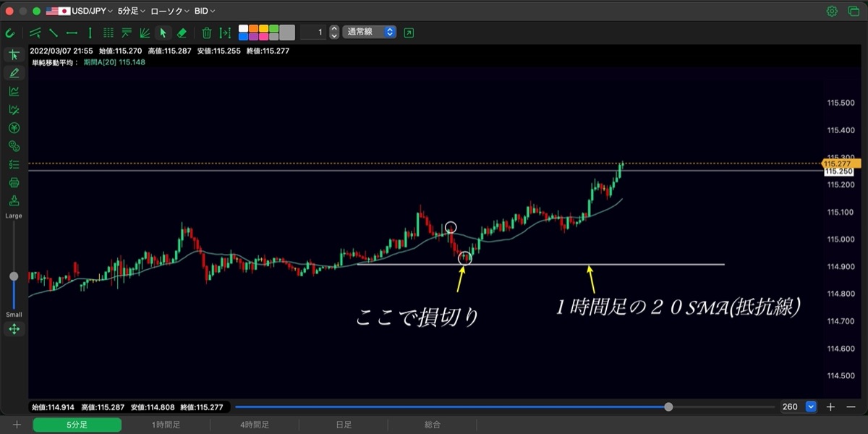Click the chart with slash icon in sidebar
The image size is (868, 434).
point(14,109)
